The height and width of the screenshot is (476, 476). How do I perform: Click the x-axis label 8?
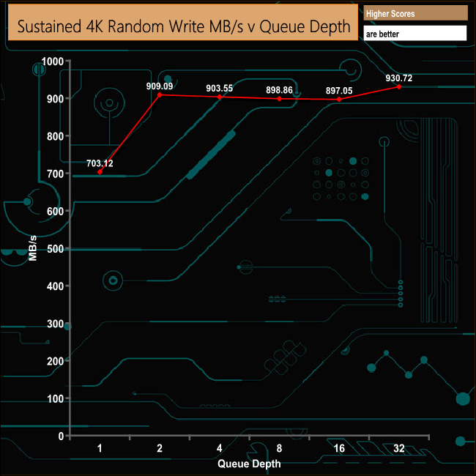(279, 448)
